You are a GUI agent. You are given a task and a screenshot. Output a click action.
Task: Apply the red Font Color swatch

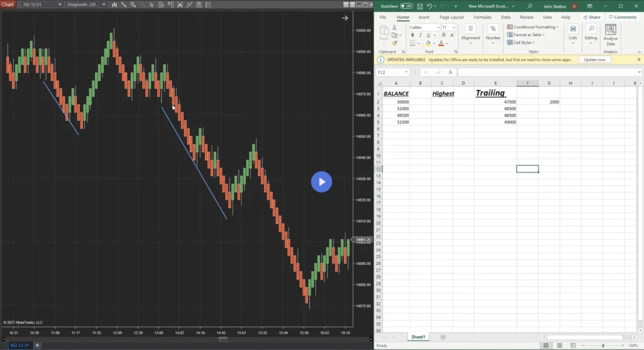click(441, 43)
